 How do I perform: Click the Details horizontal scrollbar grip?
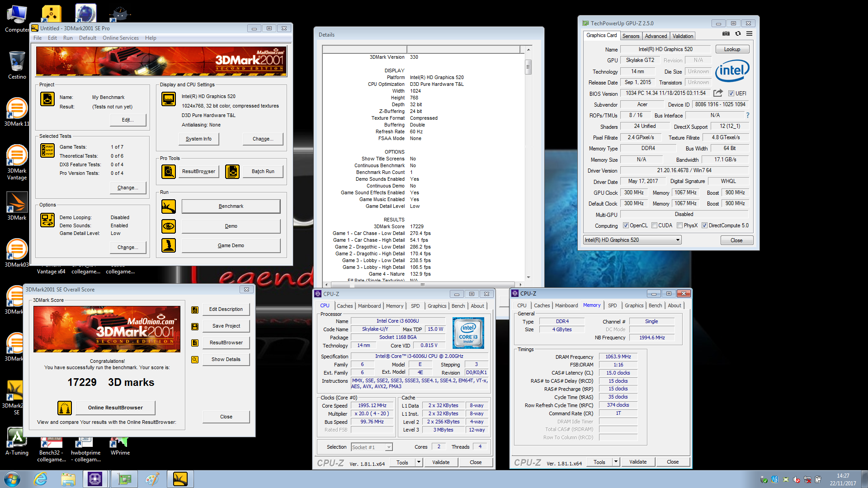pyautogui.click(x=423, y=284)
